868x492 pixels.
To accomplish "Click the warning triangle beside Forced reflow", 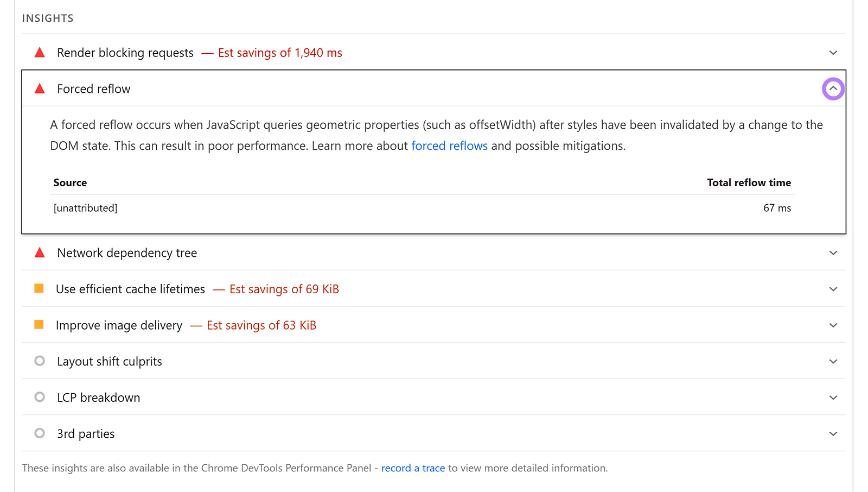I will pos(39,88).
